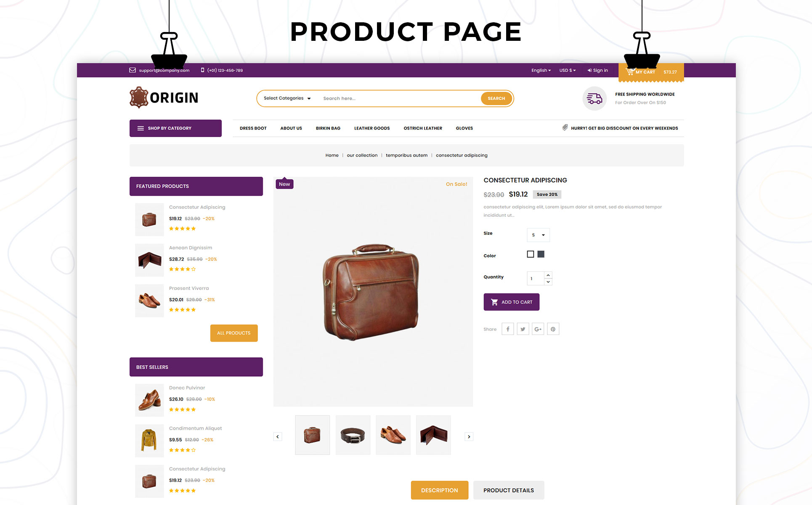Share via Google Plus icon
812x505 pixels.
[538, 329]
